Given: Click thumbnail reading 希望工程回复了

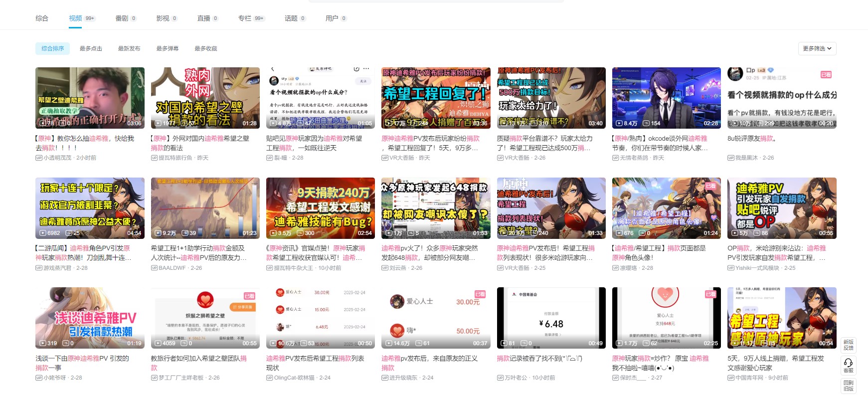Looking at the screenshot, I should click(436, 98).
